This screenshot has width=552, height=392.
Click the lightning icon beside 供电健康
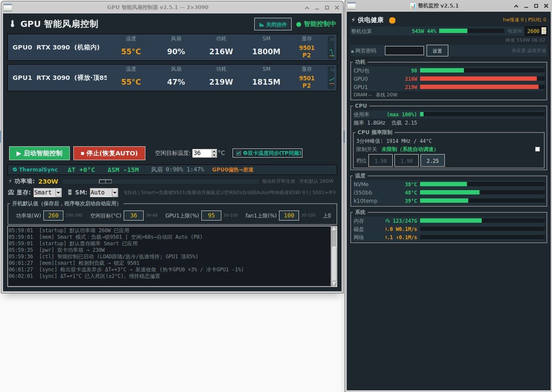[354, 20]
